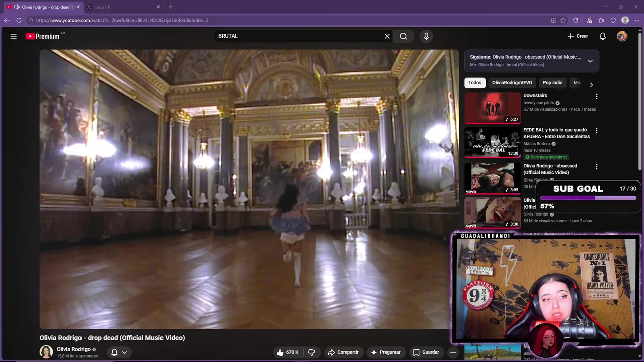Run search with magnifier button
The width and height of the screenshot is (644, 362).
404,36
